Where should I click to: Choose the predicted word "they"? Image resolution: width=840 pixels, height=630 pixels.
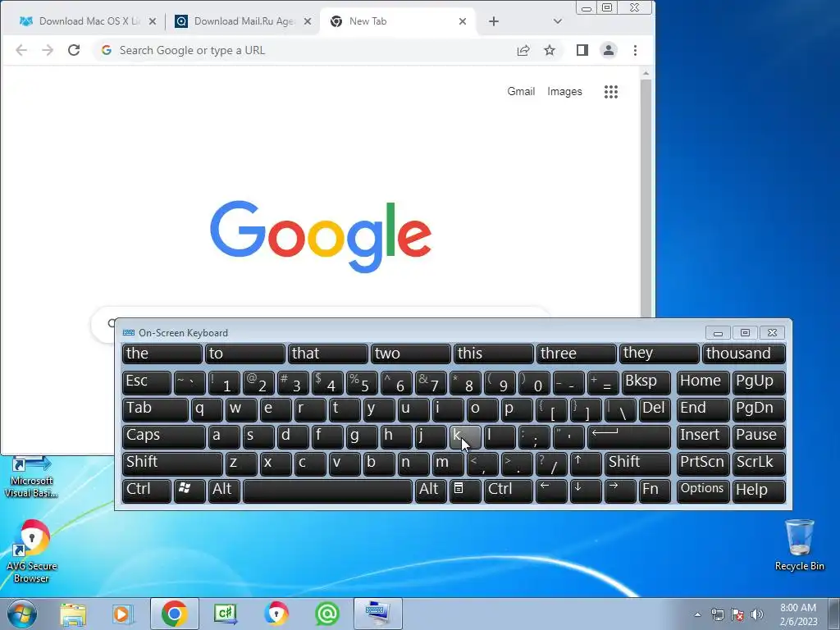660,354
